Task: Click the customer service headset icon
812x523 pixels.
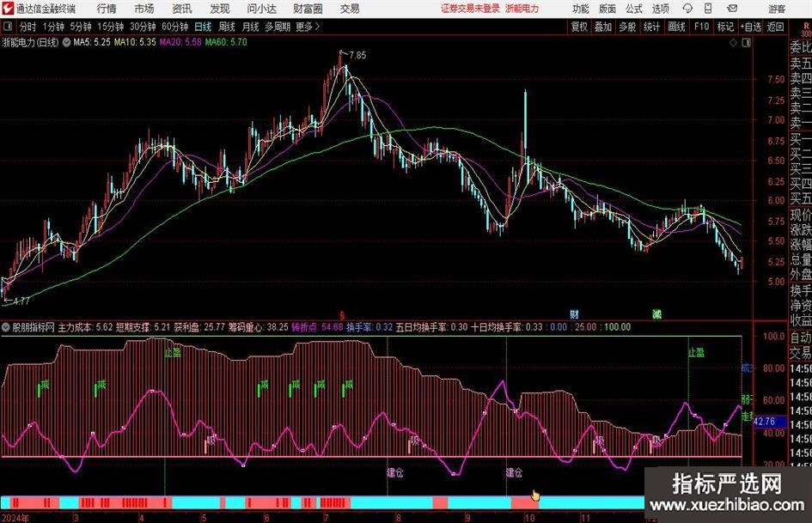Action: (687, 9)
